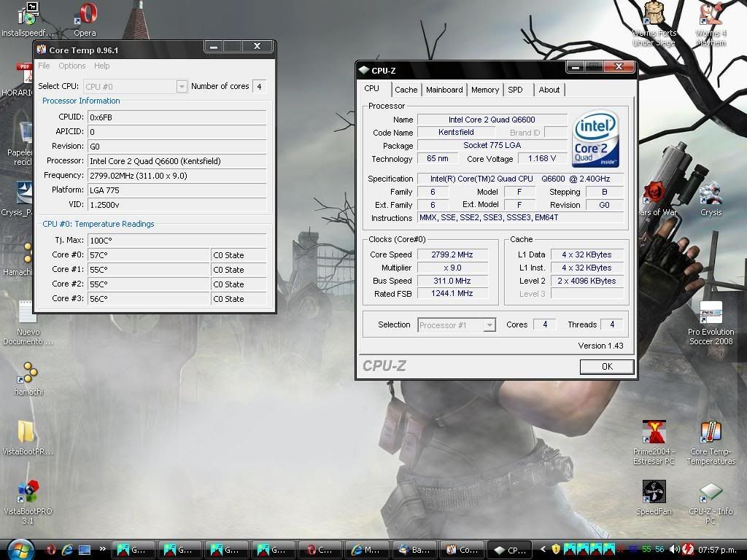
Task: Click the Core Speed 2799.2 MHz value
Action: tap(452, 254)
